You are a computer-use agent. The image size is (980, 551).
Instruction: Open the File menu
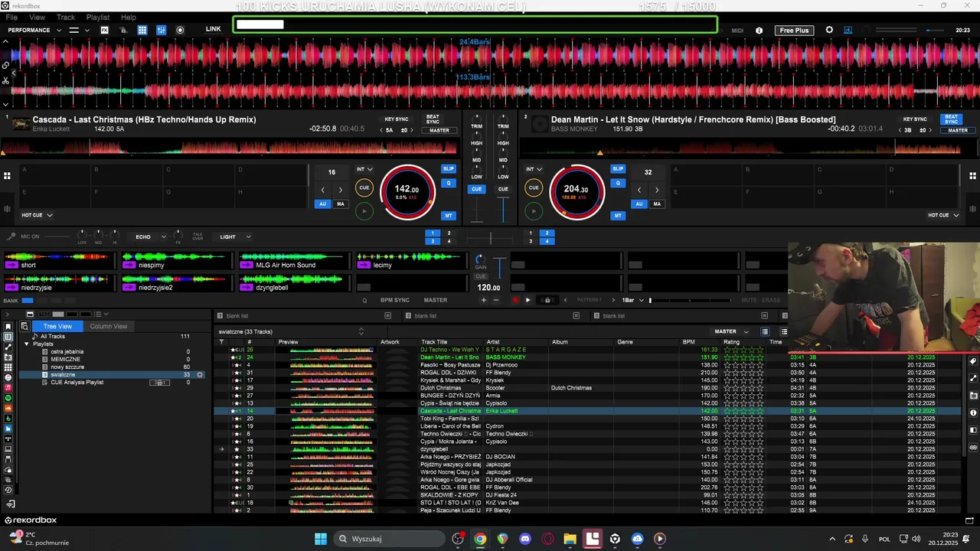pyautogui.click(x=11, y=17)
